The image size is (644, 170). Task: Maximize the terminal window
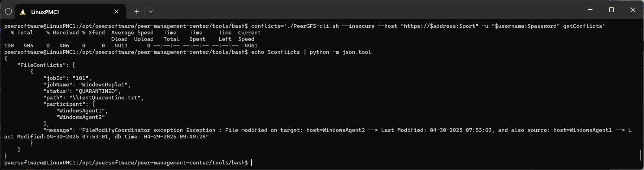(x=611, y=10)
